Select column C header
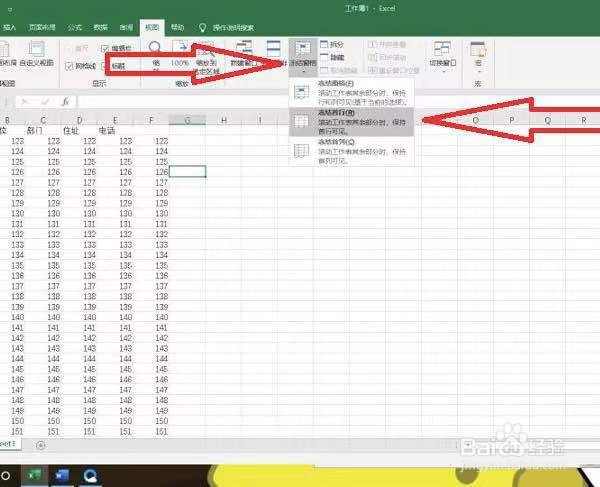Image resolution: width=600 pixels, height=487 pixels. point(43,120)
